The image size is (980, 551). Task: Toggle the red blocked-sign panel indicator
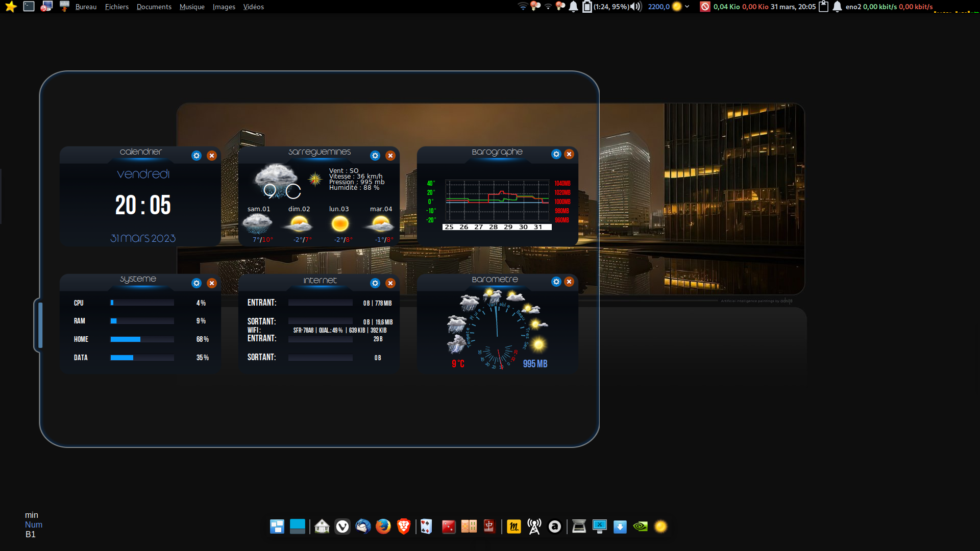(x=705, y=7)
